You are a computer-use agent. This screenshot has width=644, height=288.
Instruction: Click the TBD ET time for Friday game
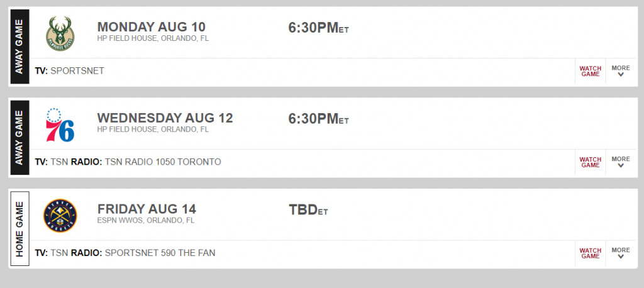click(308, 210)
